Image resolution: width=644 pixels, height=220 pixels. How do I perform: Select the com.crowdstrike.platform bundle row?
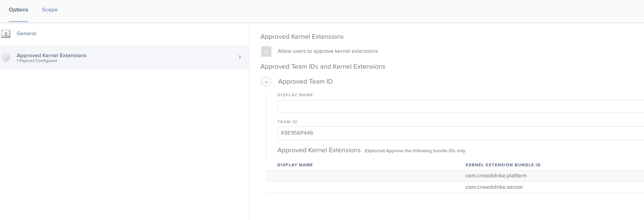455,176
